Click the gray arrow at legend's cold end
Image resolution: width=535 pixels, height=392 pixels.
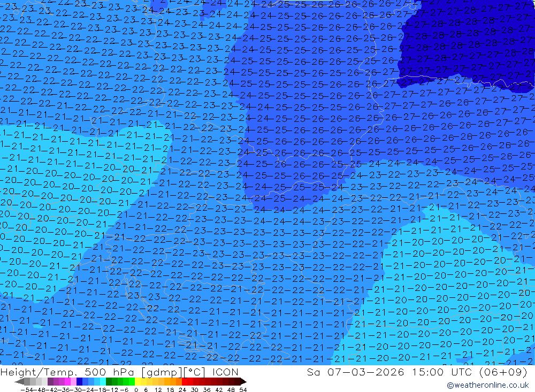coord(19,381)
